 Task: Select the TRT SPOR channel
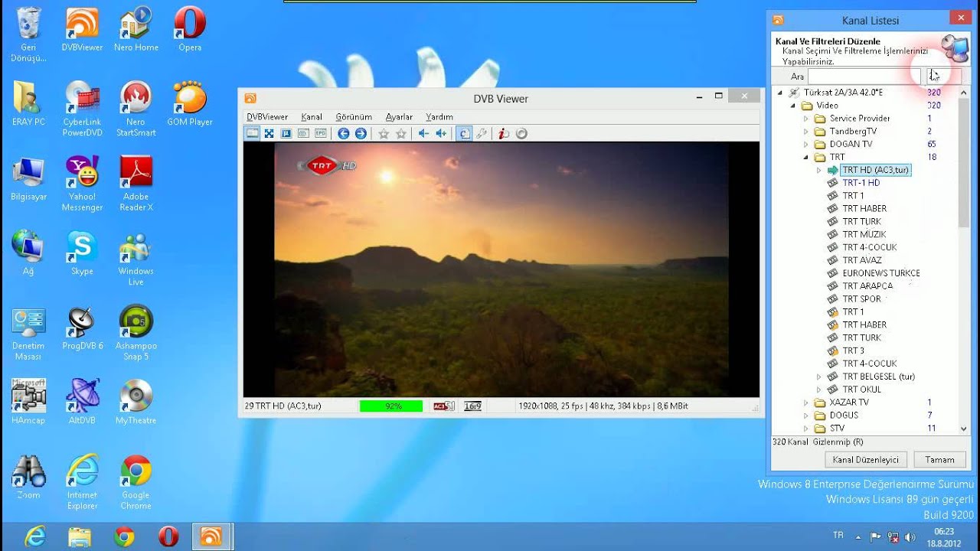coord(862,299)
